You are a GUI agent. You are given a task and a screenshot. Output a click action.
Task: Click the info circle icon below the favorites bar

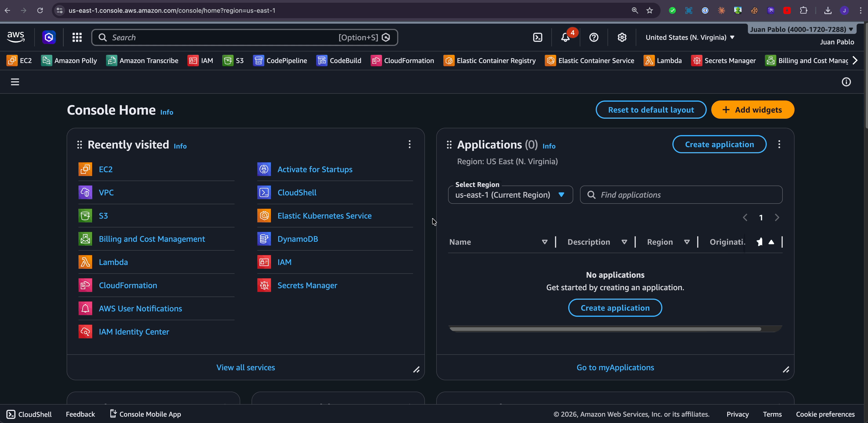pos(846,81)
